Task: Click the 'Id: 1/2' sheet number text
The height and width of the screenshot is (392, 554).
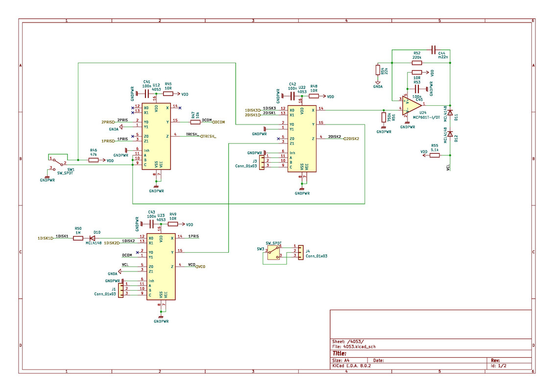Action: click(x=499, y=366)
